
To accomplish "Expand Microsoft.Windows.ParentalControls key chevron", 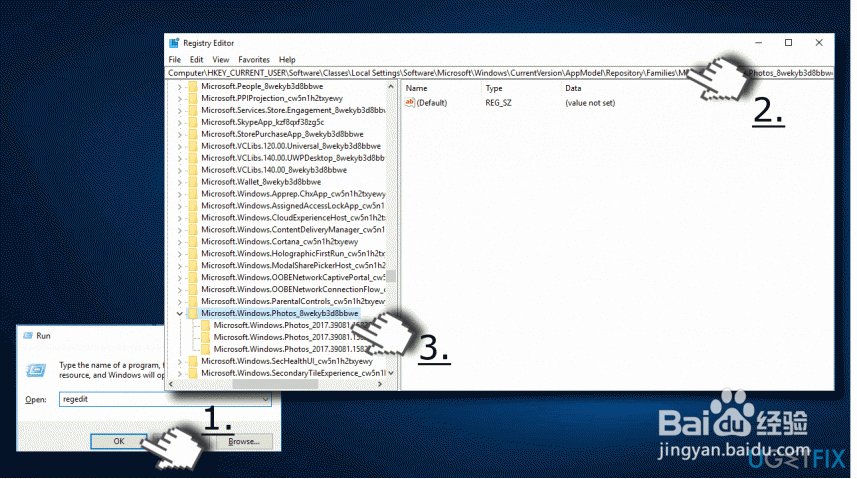I will click(179, 301).
